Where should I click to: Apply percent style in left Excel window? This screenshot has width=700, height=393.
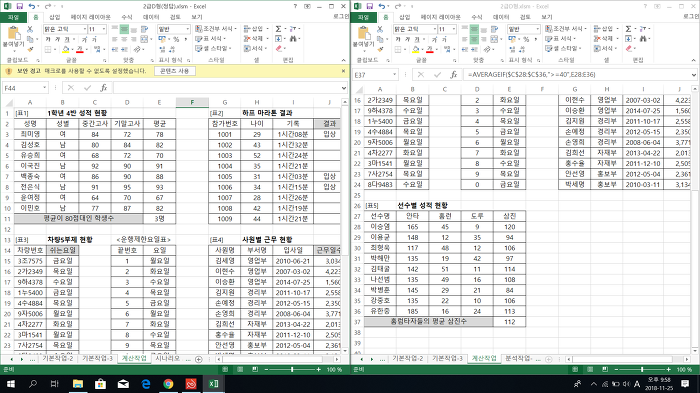pos(176,39)
